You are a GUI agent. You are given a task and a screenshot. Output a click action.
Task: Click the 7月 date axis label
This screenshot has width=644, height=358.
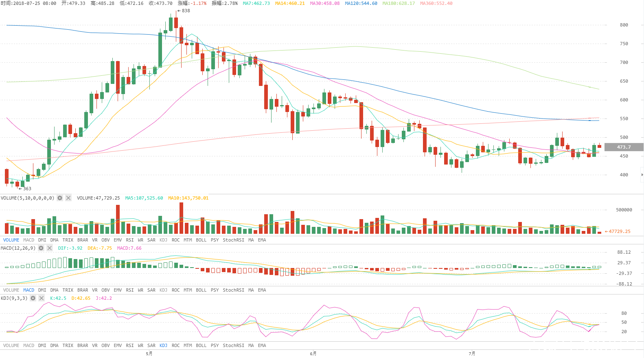click(x=472, y=354)
